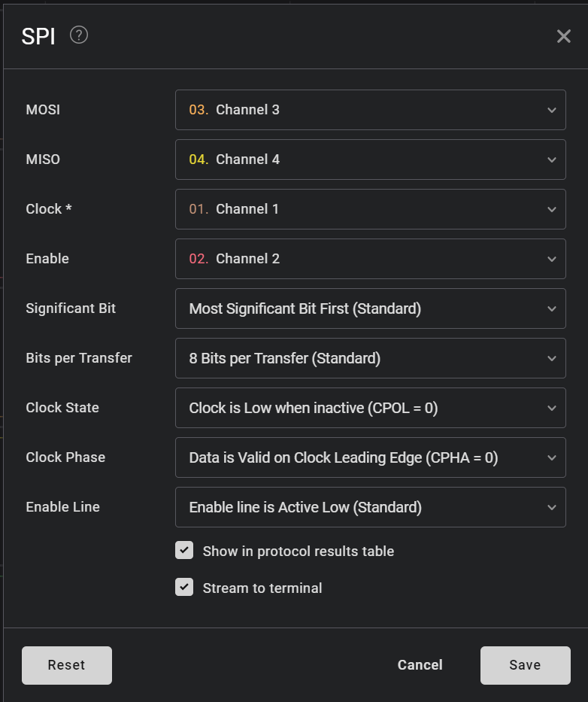Open the Enable Channel 2 dropdown

pos(370,259)
